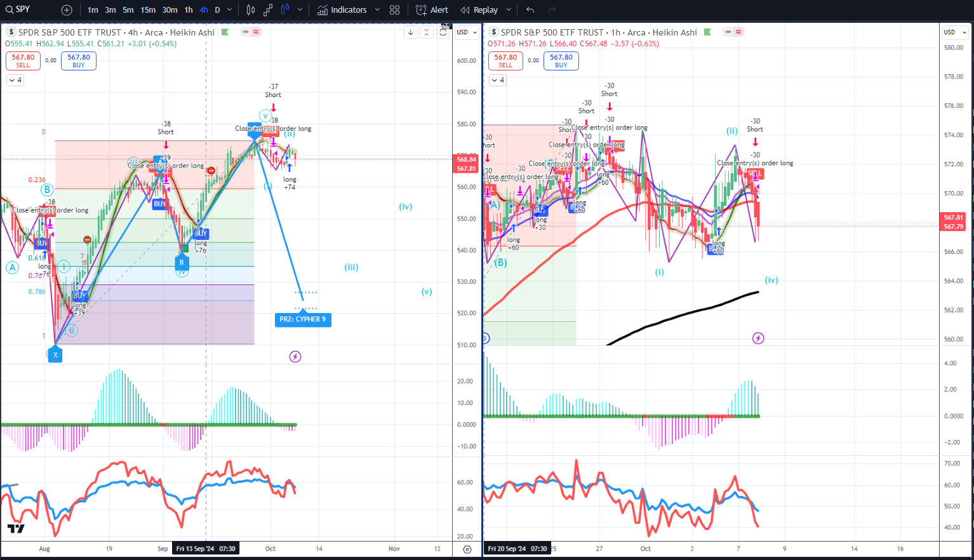Click the 568.84 price label on 4h axis
974x560 pixels.
(x=467, y=160)
